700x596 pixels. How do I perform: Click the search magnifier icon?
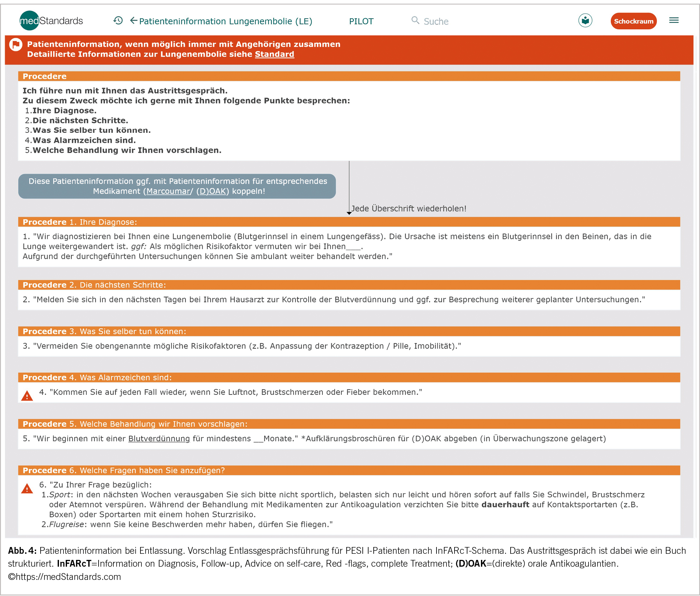[x=415, y=21]
